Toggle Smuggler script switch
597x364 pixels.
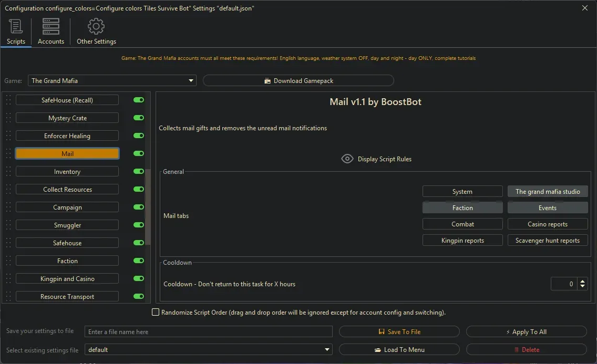point(139,225)
